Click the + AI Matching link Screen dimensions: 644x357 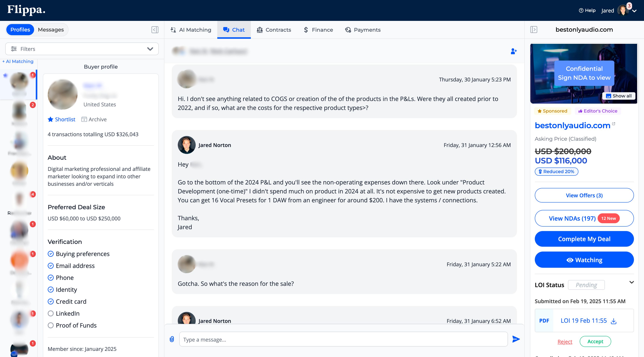point(18,61)
